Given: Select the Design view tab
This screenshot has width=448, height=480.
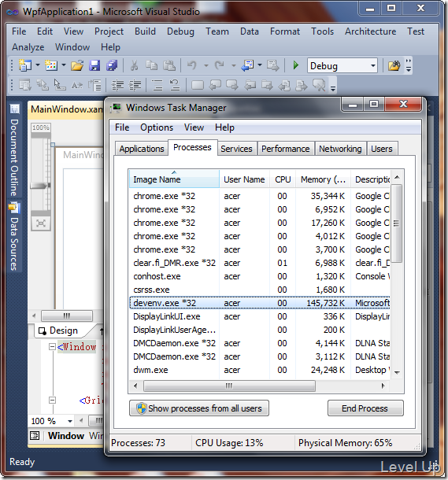Looking at the screenshot, I should pos(58,330).
